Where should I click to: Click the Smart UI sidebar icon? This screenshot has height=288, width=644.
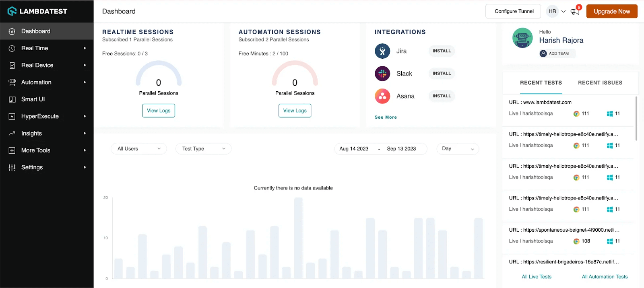[12, 99]
